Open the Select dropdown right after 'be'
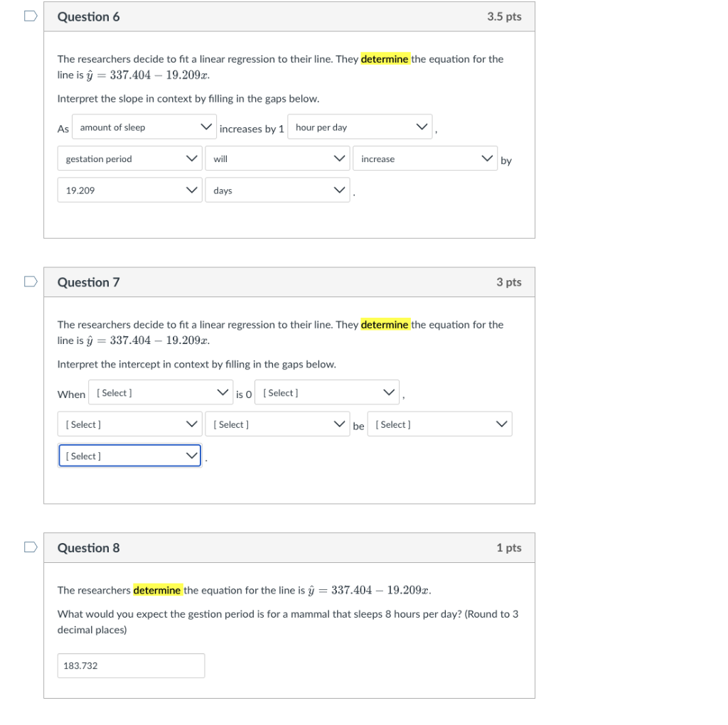 (439, 424)
